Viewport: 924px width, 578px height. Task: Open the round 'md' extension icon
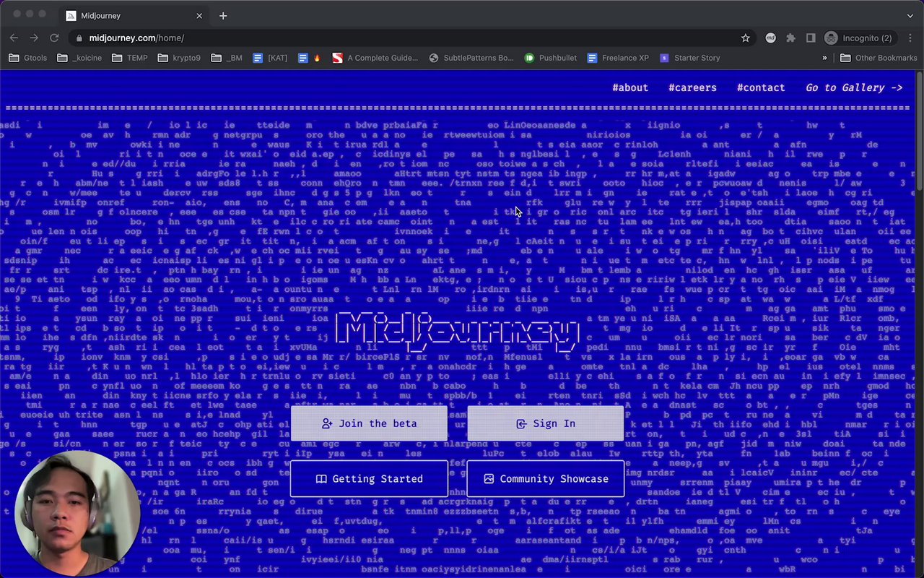pos(770,38)
